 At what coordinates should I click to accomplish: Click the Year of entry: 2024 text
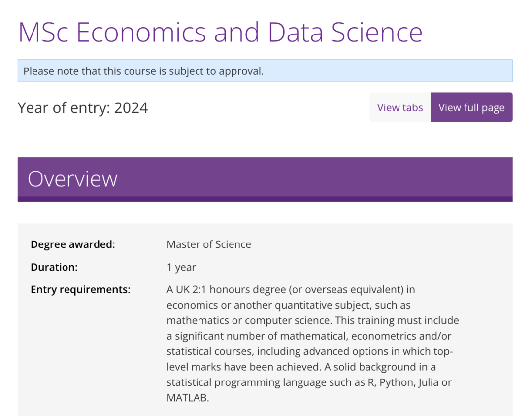[x=83, y=108]
